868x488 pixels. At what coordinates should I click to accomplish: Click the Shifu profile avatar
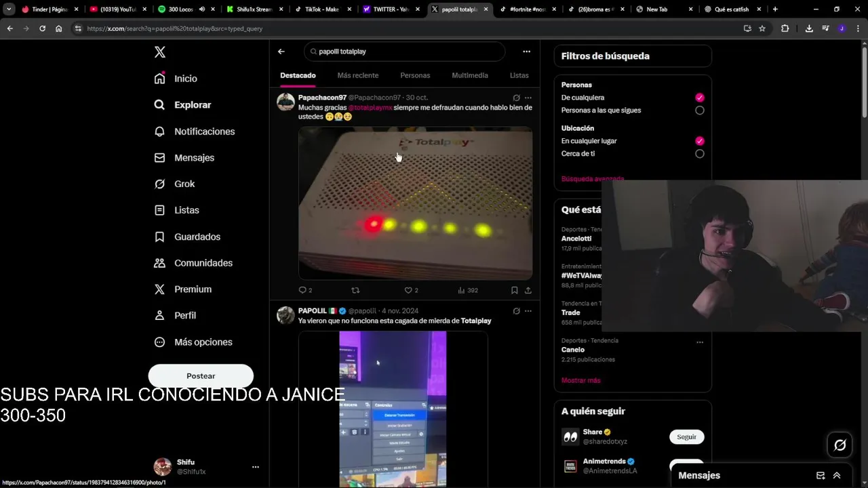[x=163, y=466]
